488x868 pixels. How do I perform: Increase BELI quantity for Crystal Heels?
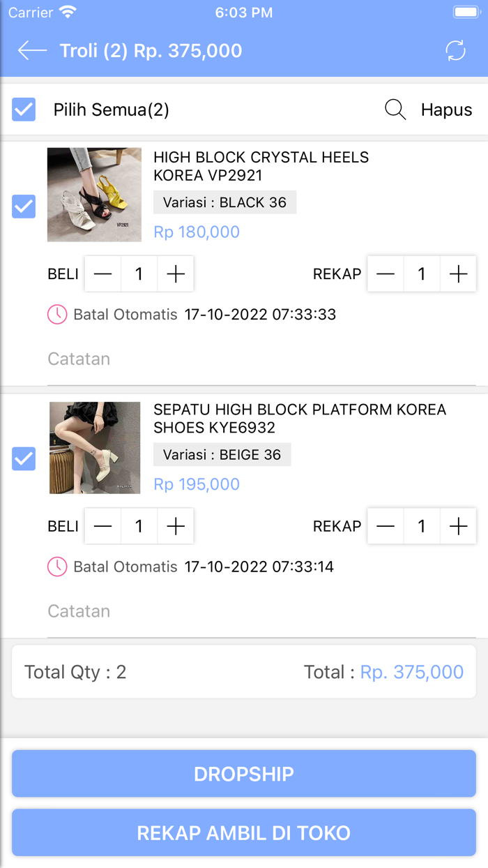click(176, 274)
